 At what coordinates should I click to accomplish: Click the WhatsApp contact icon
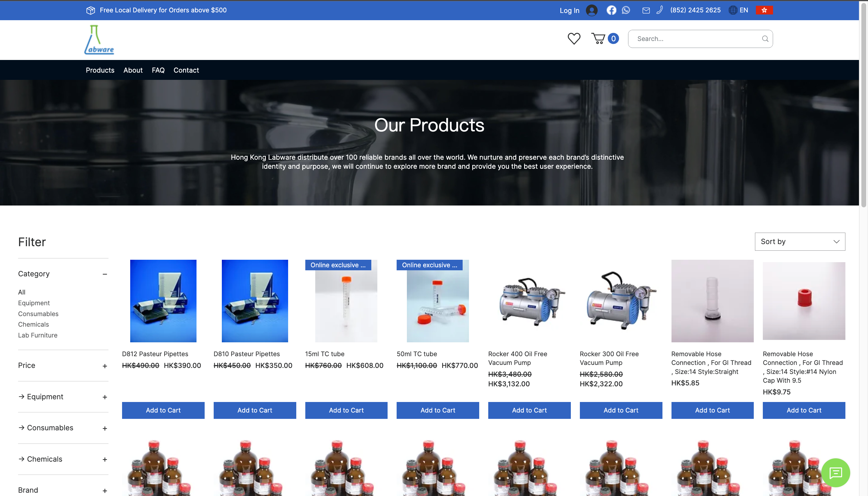pyautogui.click(x=626, y=10)
